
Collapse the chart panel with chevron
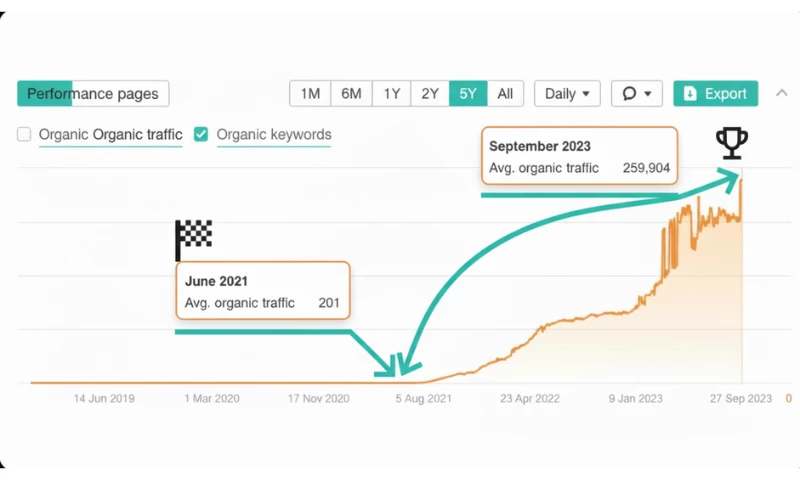click(781, 93)
